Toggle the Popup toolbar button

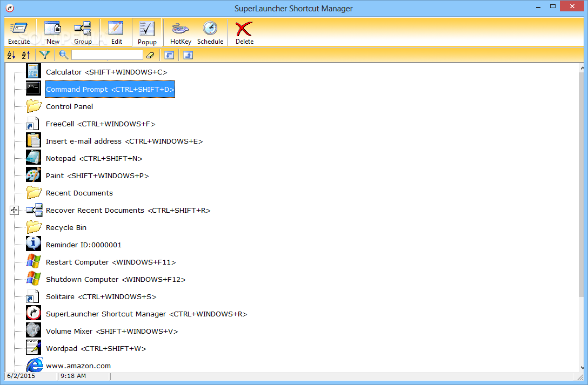[x=147, y=32]
